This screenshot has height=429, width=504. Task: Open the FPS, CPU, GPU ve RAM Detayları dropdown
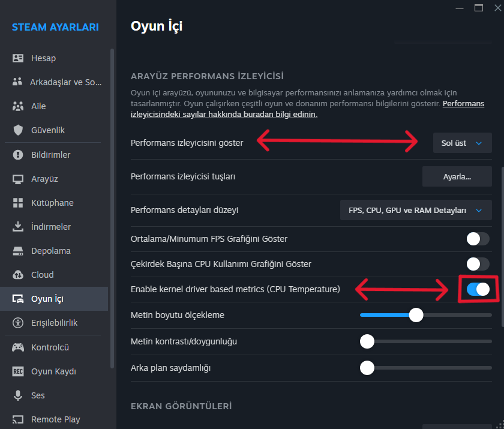[x=416, y=210]
